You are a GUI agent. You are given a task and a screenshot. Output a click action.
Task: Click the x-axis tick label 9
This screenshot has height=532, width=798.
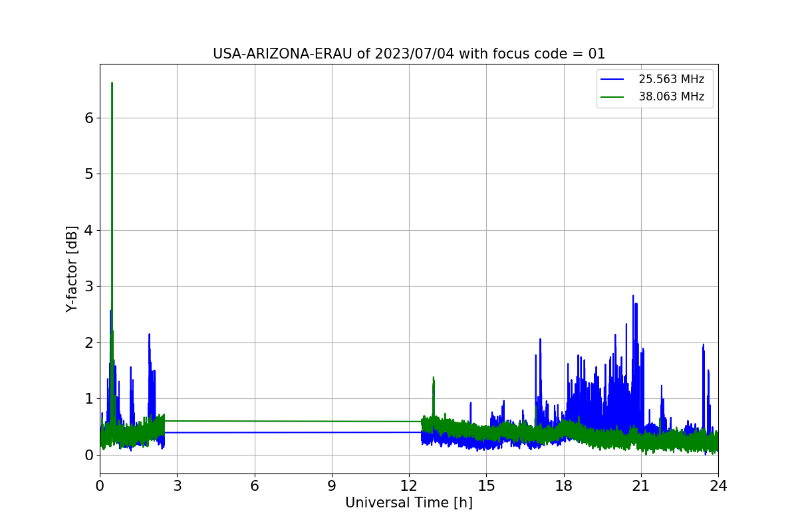click(332, 486)
